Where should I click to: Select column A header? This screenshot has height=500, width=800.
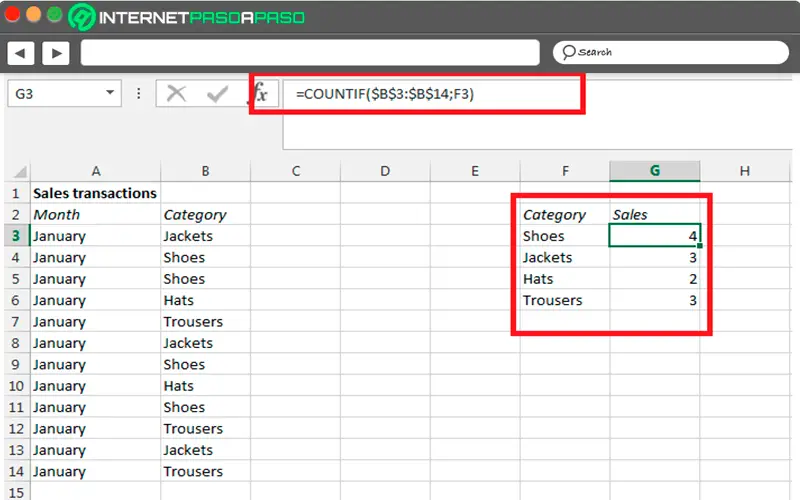[95, 171]
